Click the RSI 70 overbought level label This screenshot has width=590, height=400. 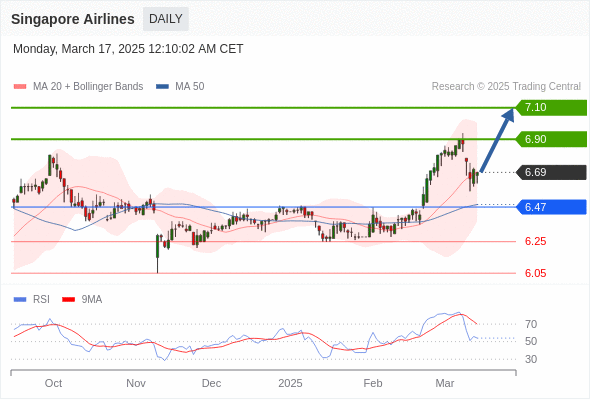coord(531,324)
